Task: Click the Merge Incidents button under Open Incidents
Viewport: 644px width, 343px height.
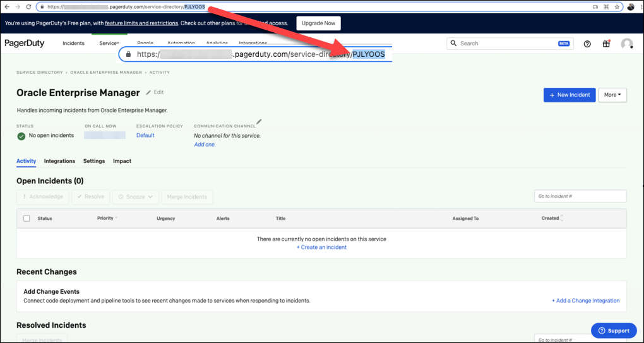Action: 188,196
